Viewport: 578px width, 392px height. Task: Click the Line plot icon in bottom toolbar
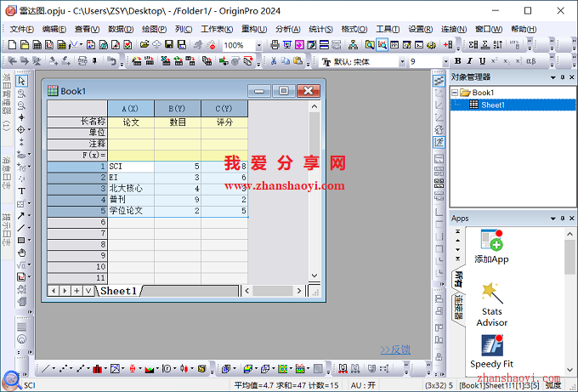(45, 368)
